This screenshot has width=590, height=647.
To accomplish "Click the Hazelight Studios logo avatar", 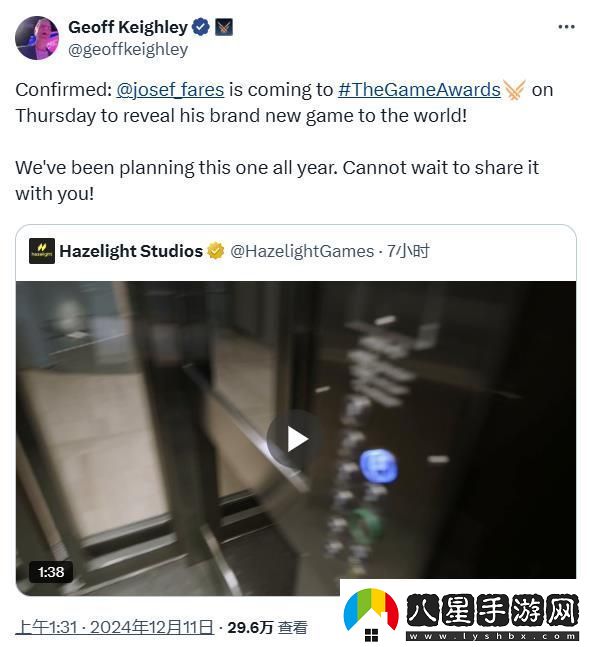I will point(42,251).
